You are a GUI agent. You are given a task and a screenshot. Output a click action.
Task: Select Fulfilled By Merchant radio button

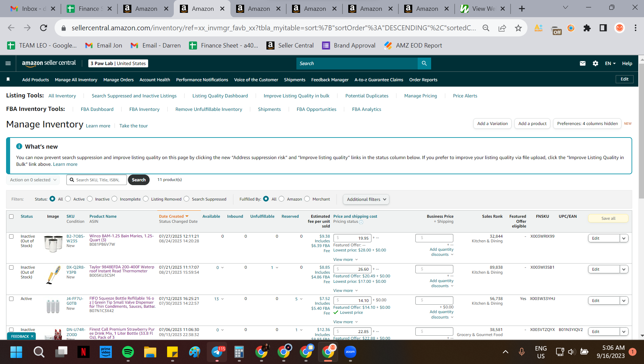[x=307, y=199]
